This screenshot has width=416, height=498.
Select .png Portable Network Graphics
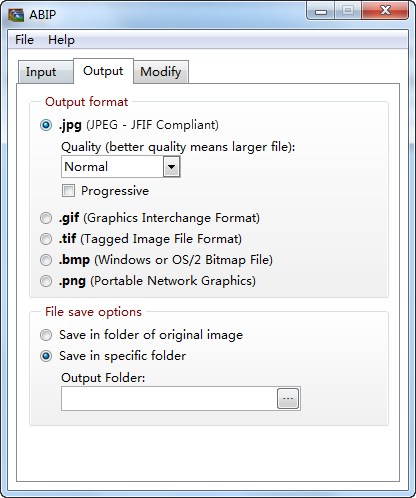pos(46,281)
